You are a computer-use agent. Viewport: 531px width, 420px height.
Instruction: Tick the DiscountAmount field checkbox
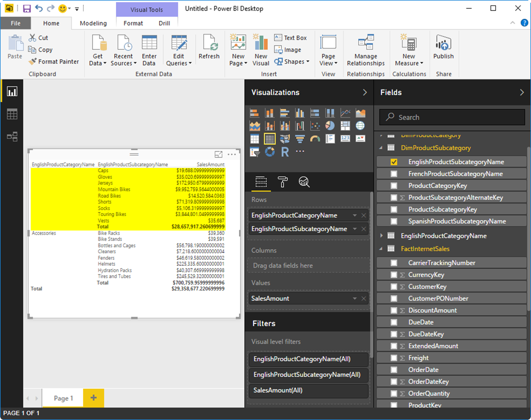(394, 310)
